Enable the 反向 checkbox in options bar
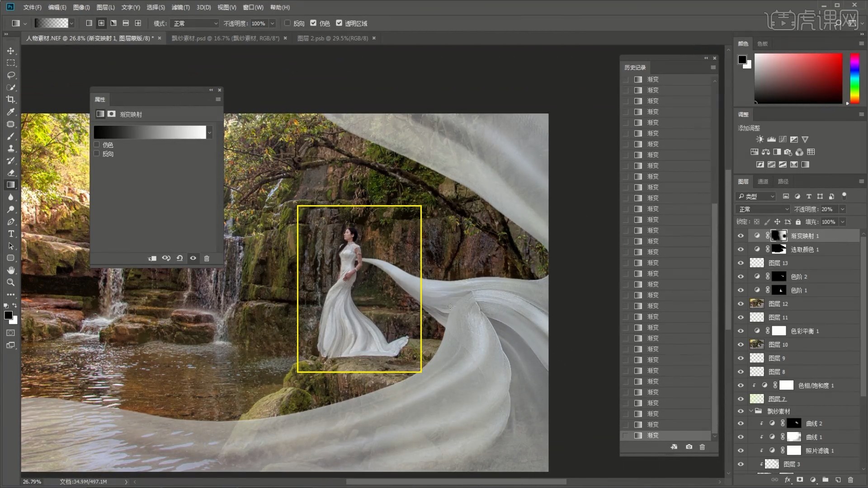The image size is (868, 488). 288,23
